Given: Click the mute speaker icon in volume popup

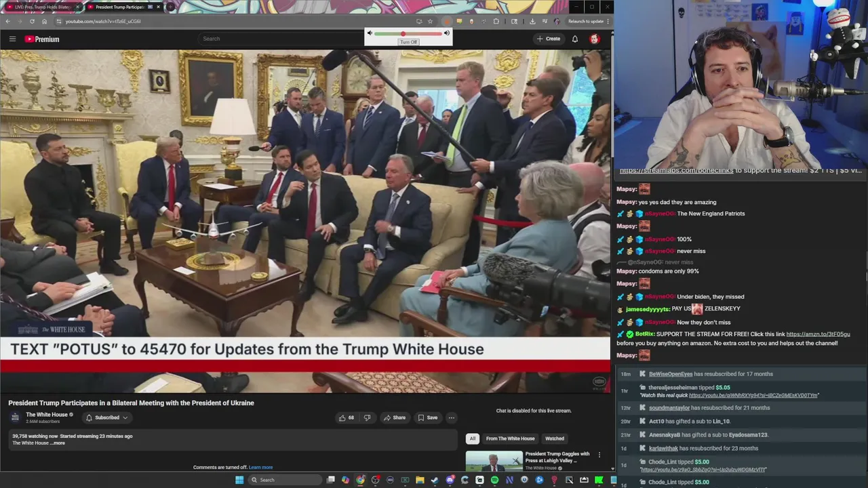Looking at the screenshot, I should coord(370,33).
